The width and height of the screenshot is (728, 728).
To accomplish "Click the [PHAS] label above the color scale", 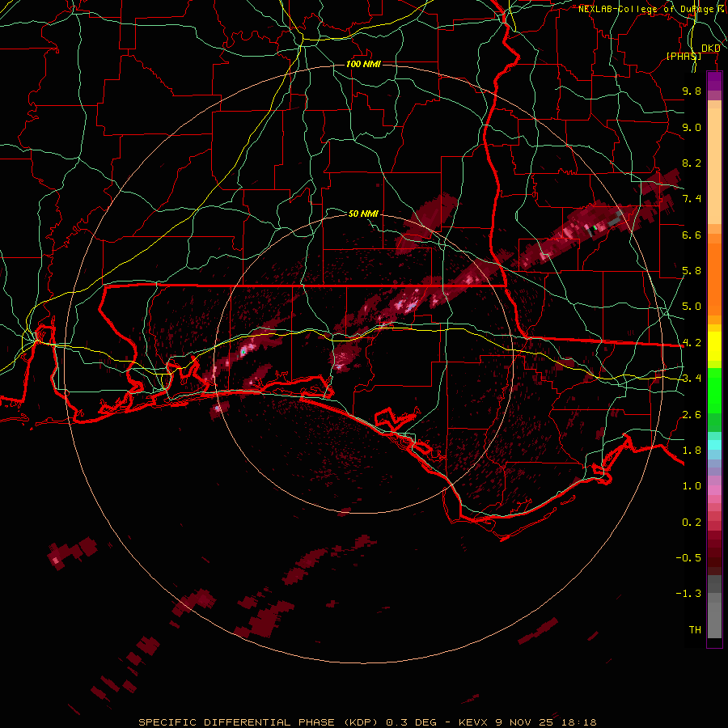I will point(684,56).
